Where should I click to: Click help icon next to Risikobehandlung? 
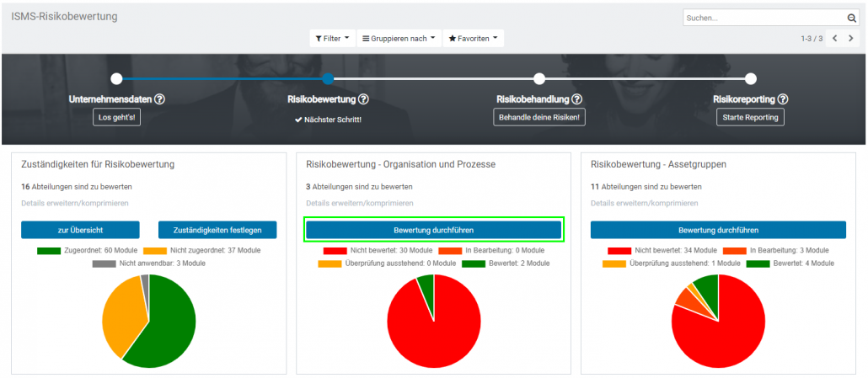point(577,99)
